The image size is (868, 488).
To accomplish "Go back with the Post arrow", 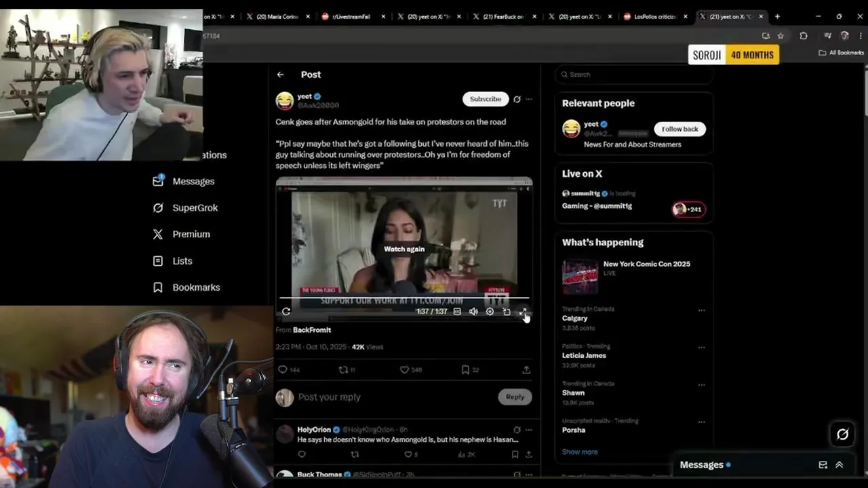I will pyautogui.click(x=280, y=75).
